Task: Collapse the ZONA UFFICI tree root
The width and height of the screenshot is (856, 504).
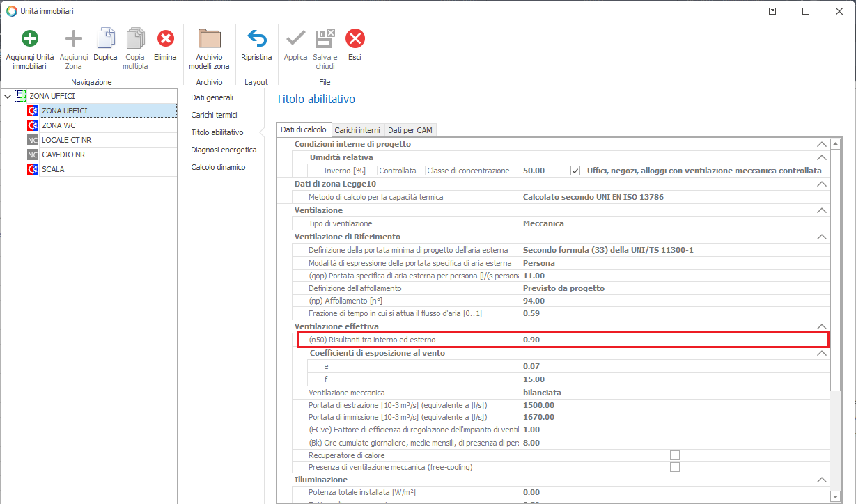Action: tap(8, 96)
